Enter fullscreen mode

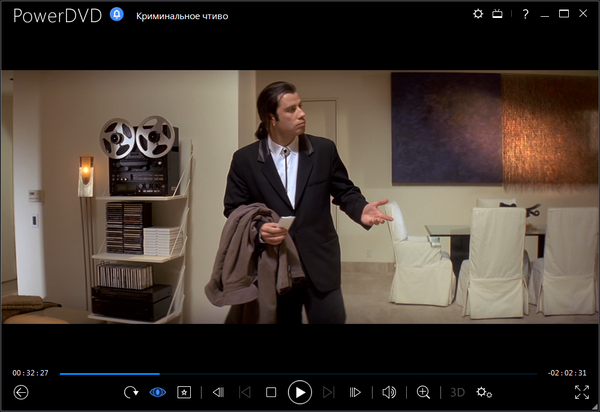pyautogui.click(x=582, y=392)
